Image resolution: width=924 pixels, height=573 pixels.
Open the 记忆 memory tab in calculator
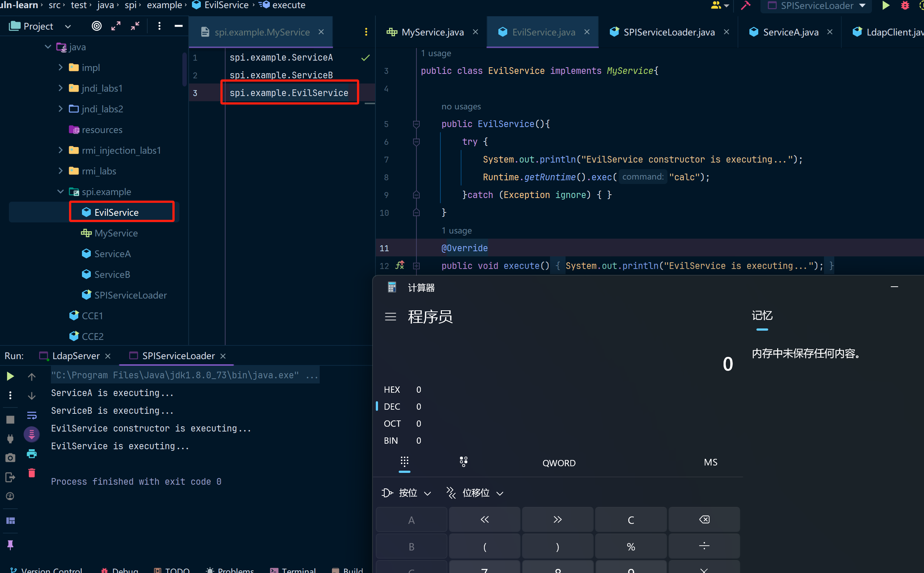(x=762, y=315)
